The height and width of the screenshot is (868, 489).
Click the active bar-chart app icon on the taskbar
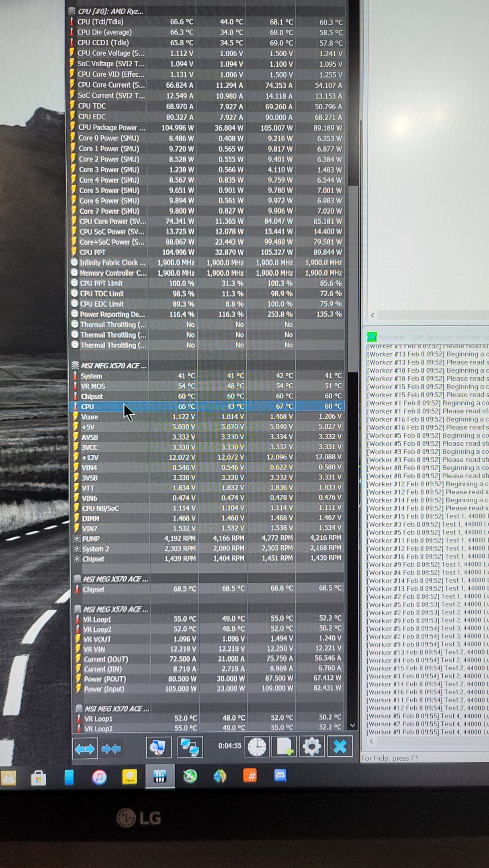(x=160, y=776)
